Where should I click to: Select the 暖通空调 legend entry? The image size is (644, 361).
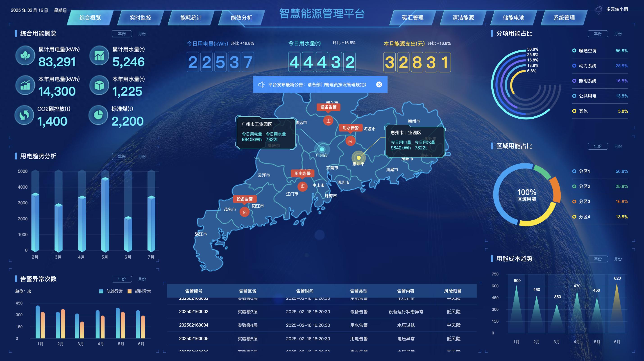click(x=588, y=51)
